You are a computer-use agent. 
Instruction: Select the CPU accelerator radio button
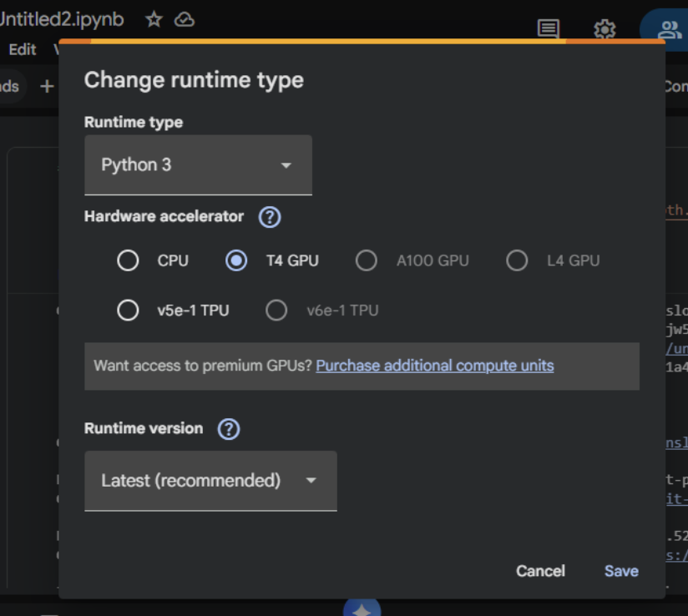pyautogui.click(x=128, y=260)
